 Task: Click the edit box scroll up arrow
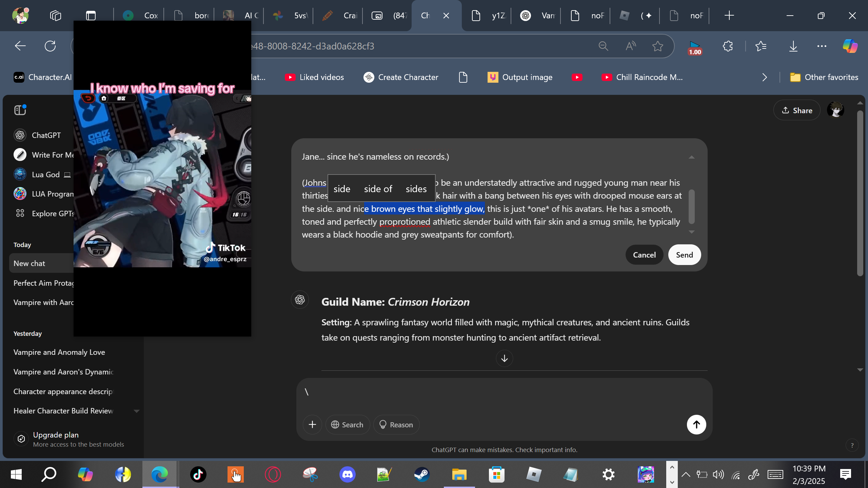[x=692, y=157]
